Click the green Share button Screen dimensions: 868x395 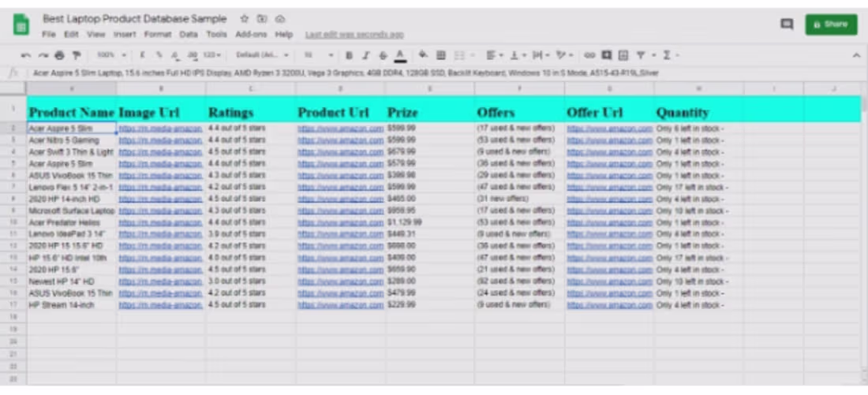coord(831,24)
